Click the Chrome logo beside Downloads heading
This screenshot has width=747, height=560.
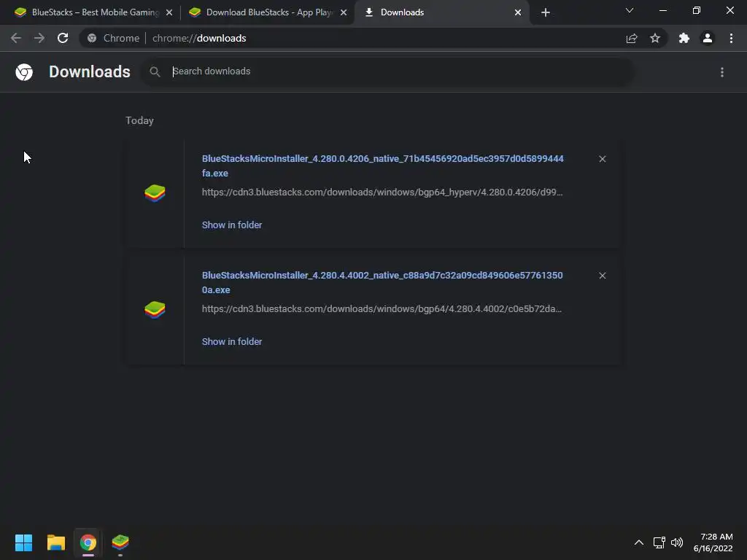point(24,72)
